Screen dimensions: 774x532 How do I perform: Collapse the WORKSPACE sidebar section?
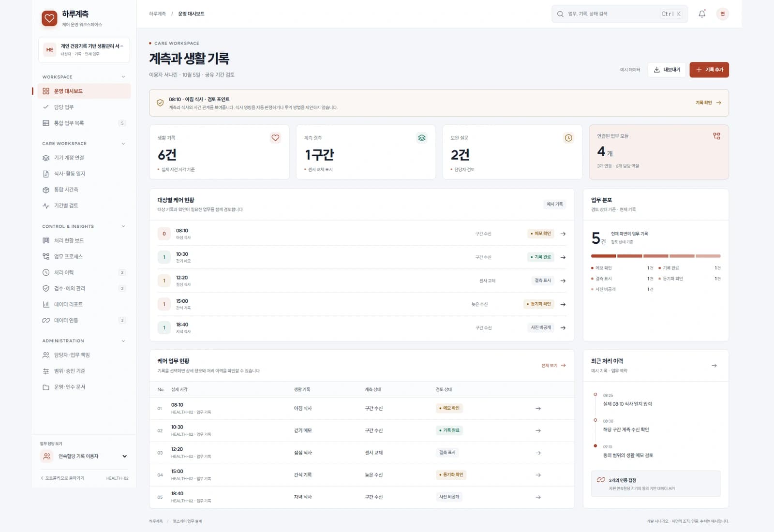(x=123, y=77)
